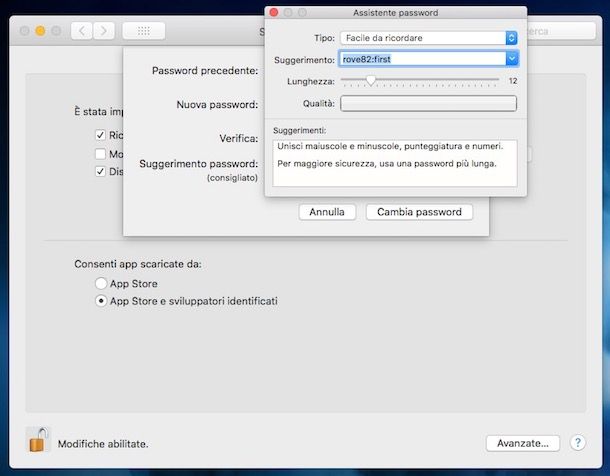Viewport: 610px width, 476px height.
Task: Toggle the checked 'Ric' checkbox
Action: click(x=100, y=135)
